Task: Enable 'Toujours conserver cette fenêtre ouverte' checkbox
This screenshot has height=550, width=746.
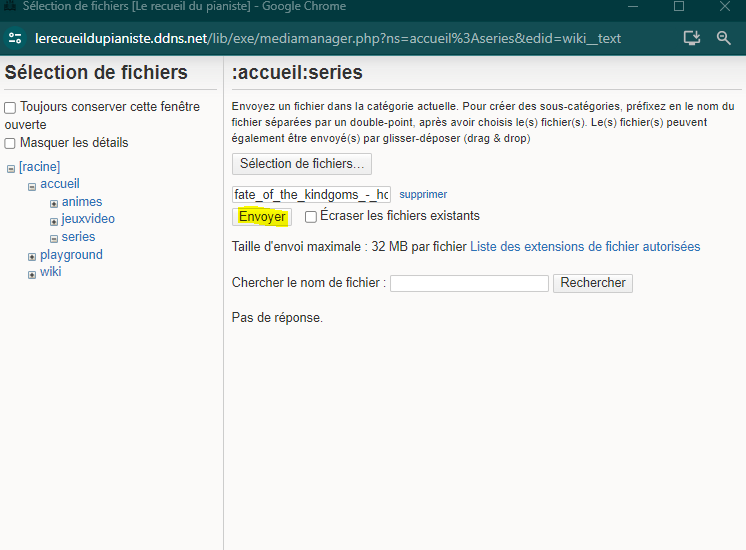Action: (10, 108)
